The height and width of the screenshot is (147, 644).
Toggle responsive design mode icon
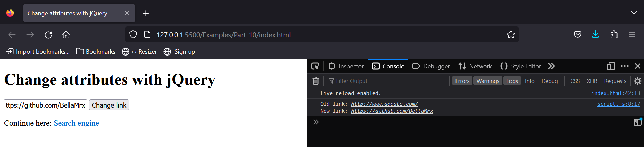[611, 66]
